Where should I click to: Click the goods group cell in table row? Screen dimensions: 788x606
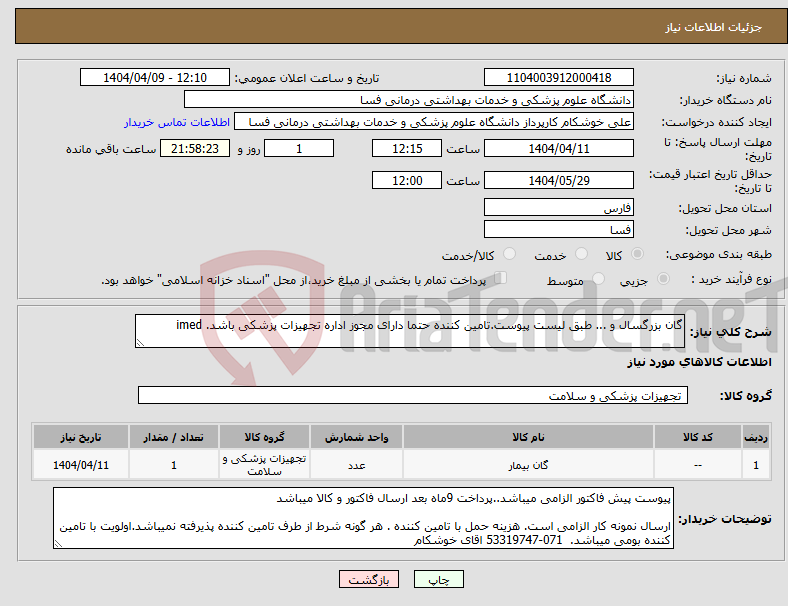264,465
